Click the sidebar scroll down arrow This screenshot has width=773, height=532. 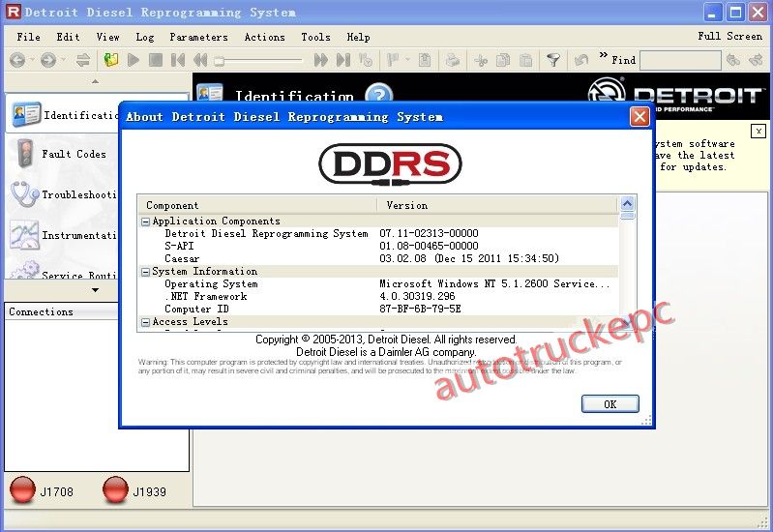click(x=95, y=290)
